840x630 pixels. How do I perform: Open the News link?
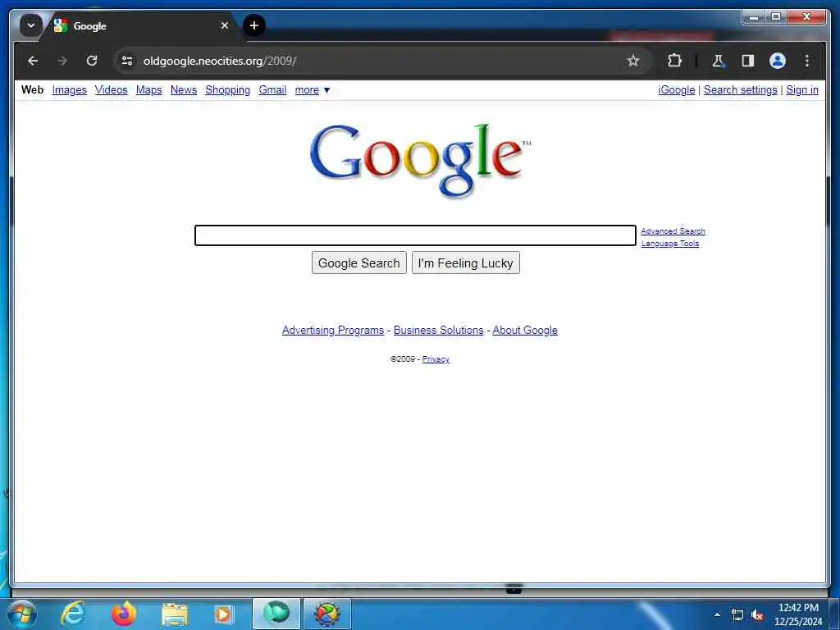184,90
